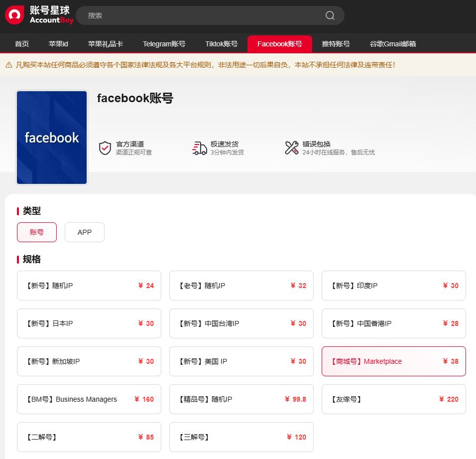Screen dimensions: 476x459
Task: Pick the 【友缘号】 option priced ¥220
Action: click(x=393, y=399)
